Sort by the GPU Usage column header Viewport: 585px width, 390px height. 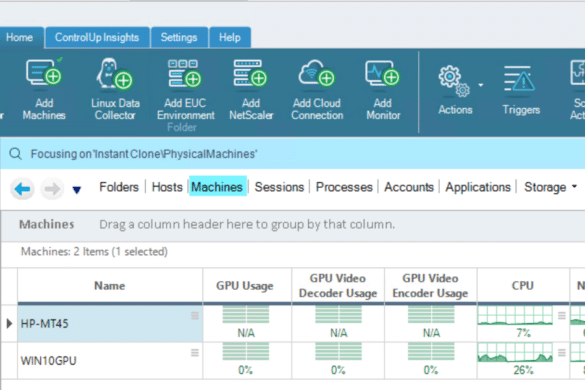[x=245, y=286]
